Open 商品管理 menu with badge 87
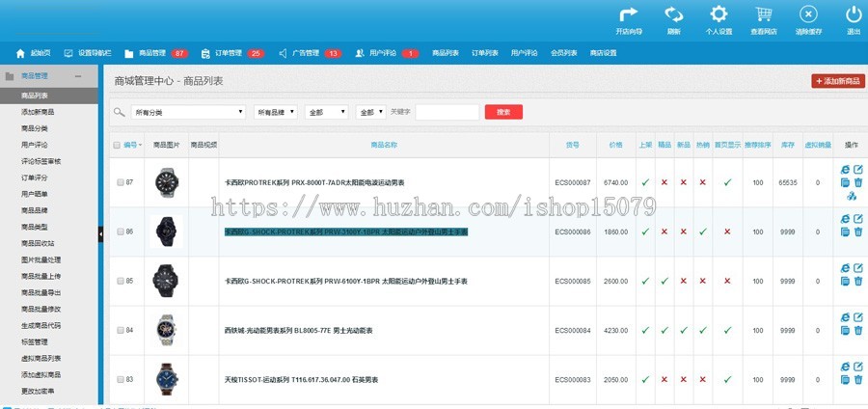 (156, 53)
